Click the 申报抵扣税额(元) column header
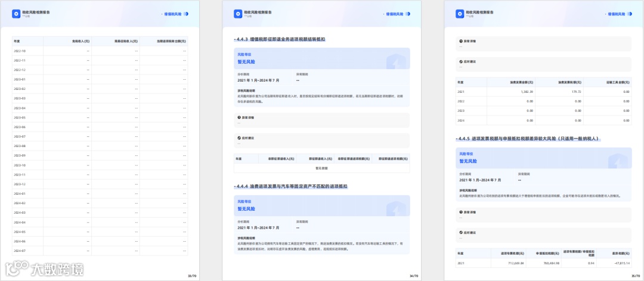This screenshot has height=281, width=644. pyautogui.click(x=547, y=253)
